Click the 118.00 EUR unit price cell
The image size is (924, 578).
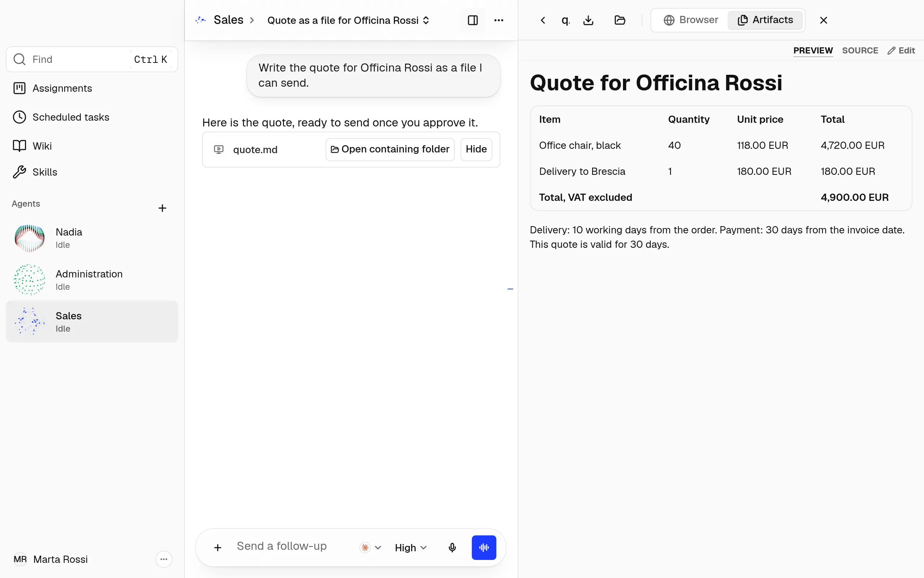(762, 145)
